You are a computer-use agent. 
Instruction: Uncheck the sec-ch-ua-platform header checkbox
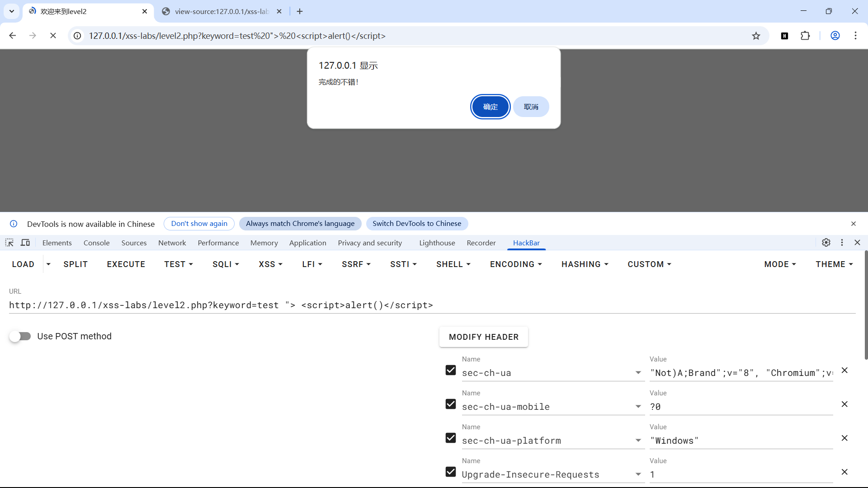(x=451, y=438)
